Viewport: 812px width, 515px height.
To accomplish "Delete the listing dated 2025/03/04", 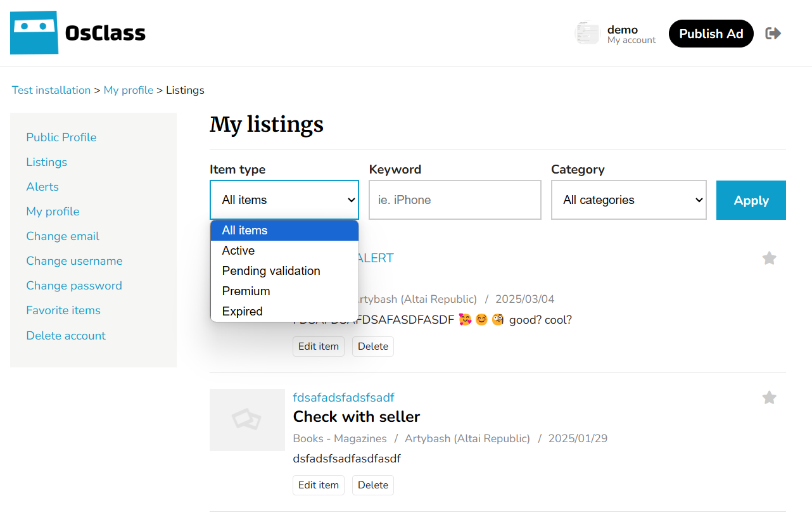I will coord(373,347).
